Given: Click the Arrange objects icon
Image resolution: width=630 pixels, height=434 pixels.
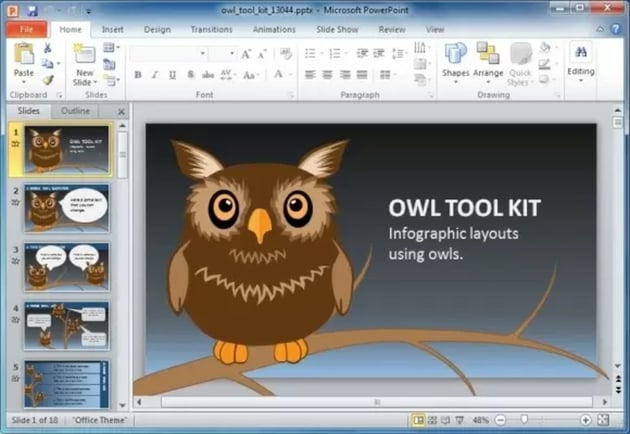Looking at the screenshot, I should pos(488,58).
